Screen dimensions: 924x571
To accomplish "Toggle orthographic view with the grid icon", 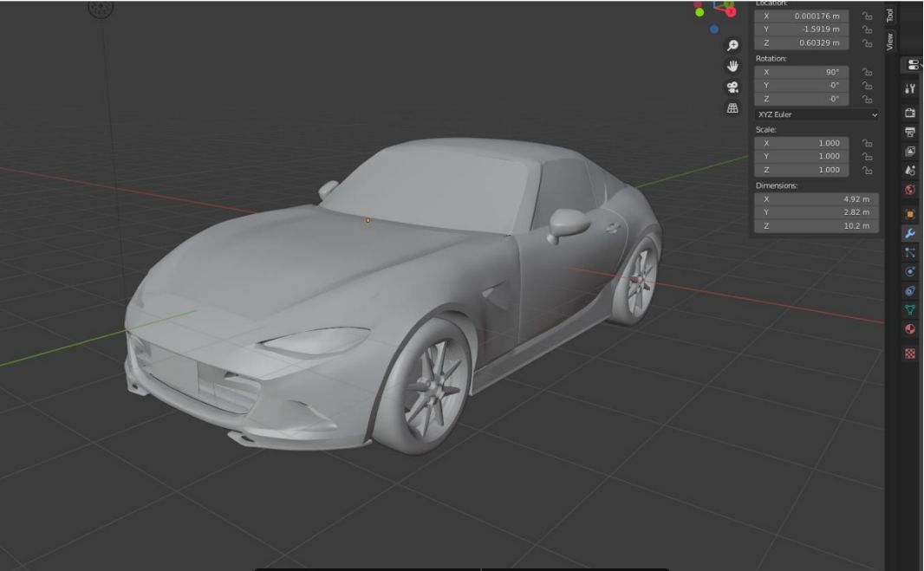I will (x=732, y=107).
